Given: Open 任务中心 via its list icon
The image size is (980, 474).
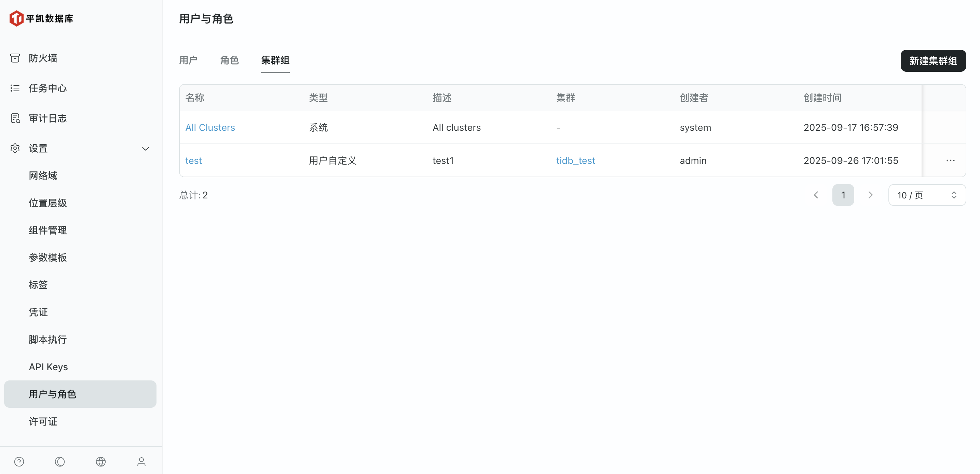Looking at the screenshot, I should (15, 88).
